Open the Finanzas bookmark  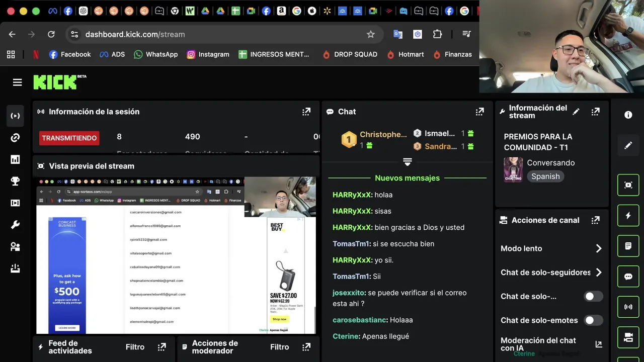point(452,54)
